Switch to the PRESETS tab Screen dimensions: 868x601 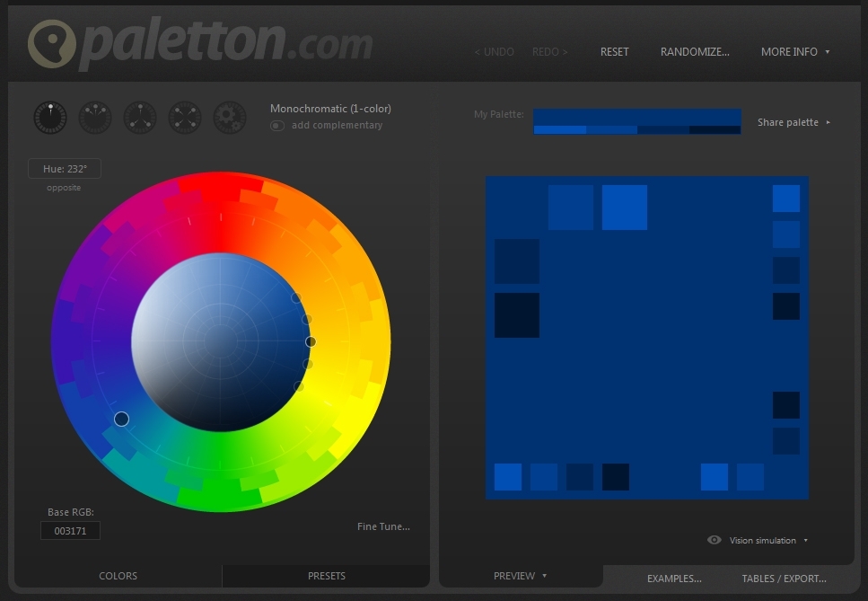click(326, 576)
